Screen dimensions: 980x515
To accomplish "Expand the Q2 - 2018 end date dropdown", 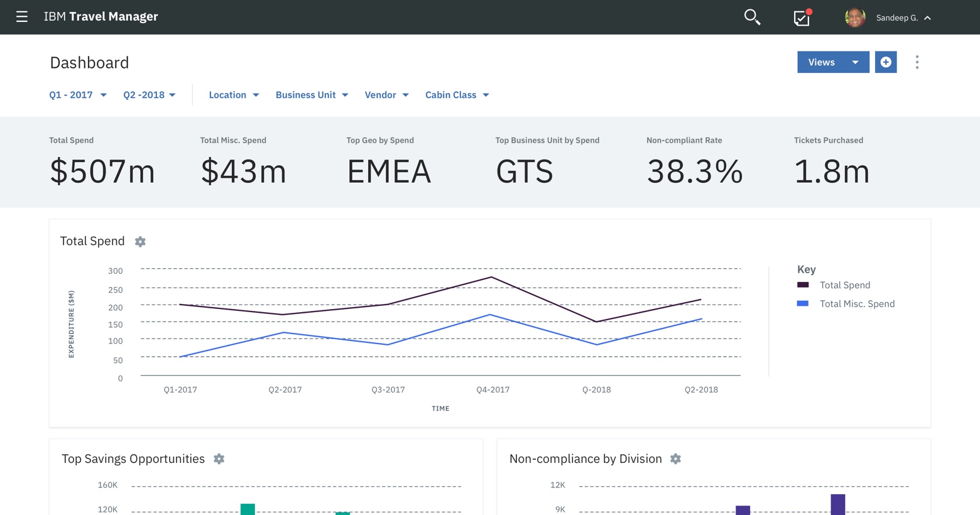I will tap(150, 95).
